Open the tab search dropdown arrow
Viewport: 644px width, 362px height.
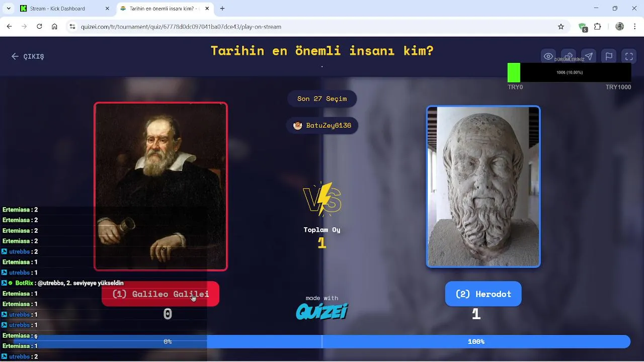pos(8,9)
